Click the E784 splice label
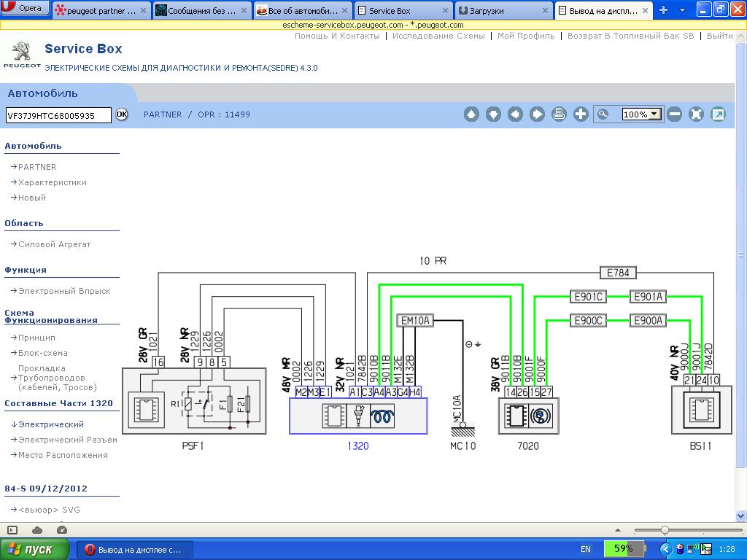 click(x=618, y=273)
